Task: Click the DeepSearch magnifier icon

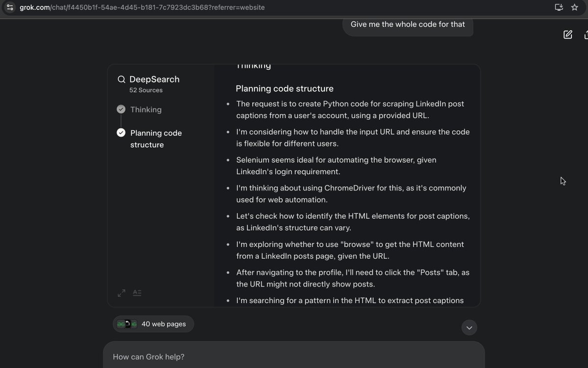Action: (x=121, y=79)
